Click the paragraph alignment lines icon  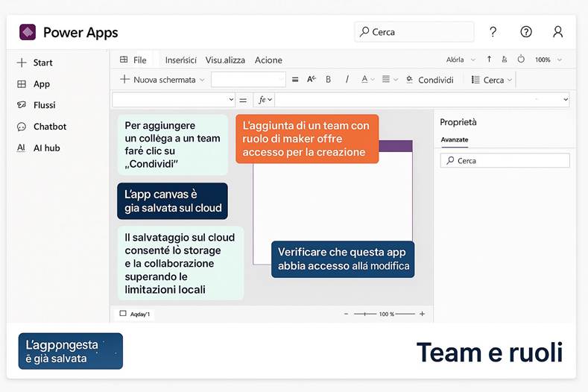tap(386, 79)
